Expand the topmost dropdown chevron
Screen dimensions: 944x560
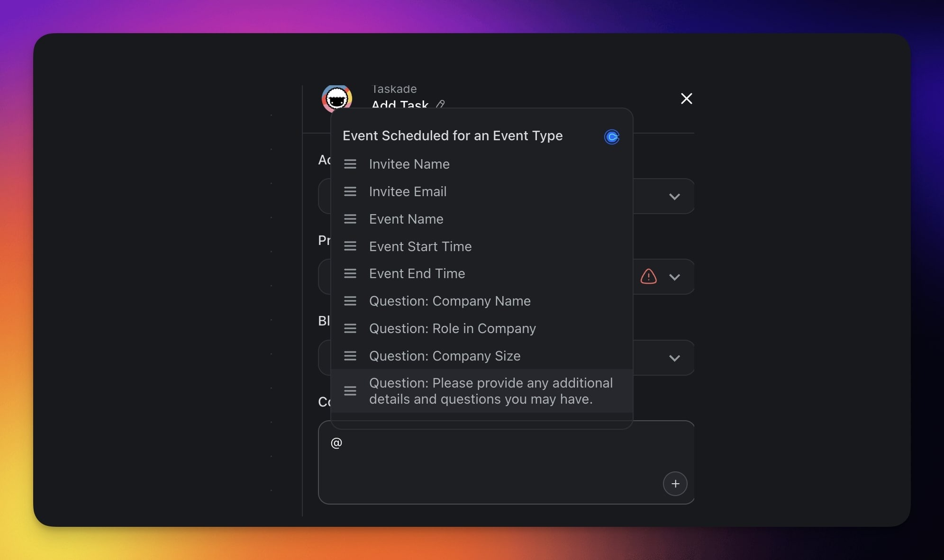point(674,197)
